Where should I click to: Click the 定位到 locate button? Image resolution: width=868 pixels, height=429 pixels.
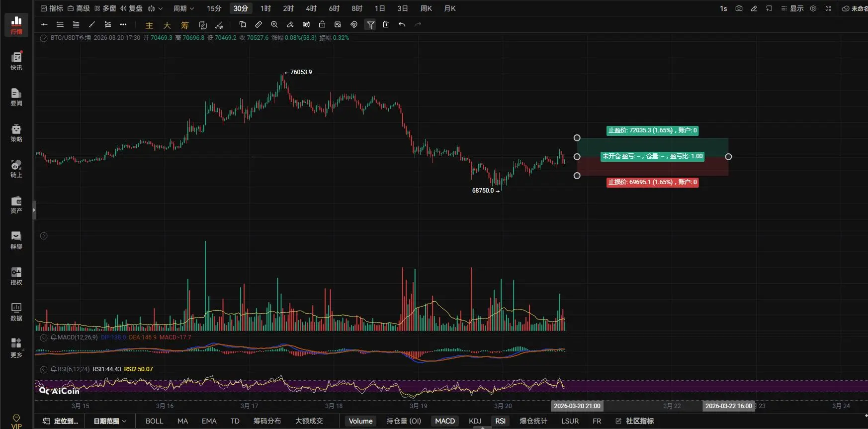click(x=61, y=421)
